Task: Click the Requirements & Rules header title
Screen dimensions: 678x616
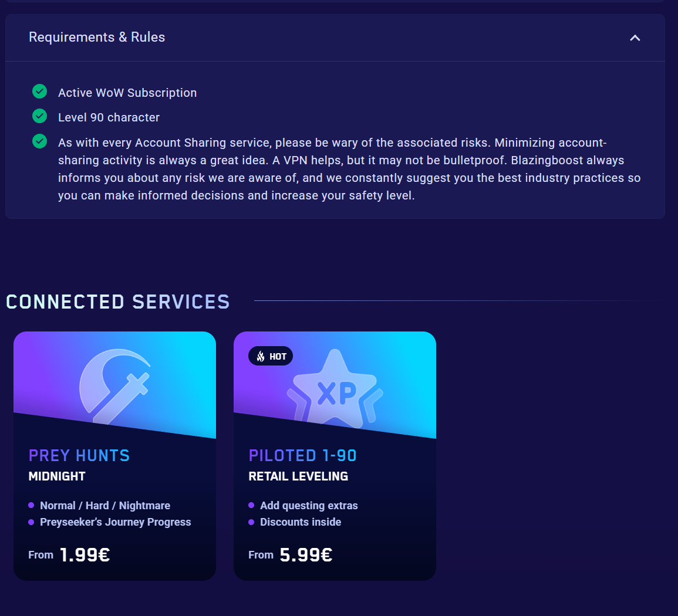Action: pyautogui.click(x=97, y=37)
